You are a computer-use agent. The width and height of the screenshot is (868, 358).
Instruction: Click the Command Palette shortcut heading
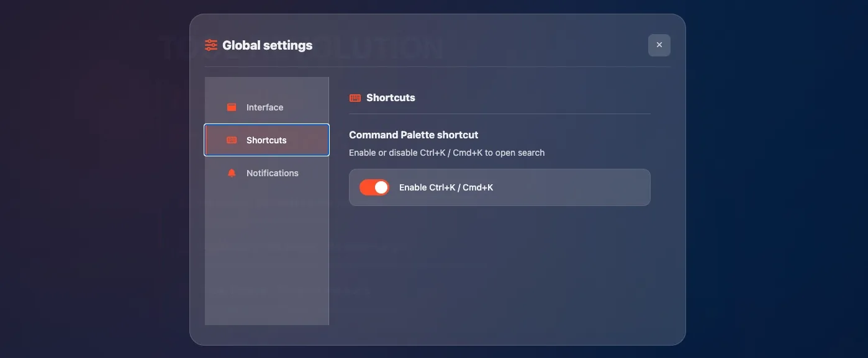point(414,135)
